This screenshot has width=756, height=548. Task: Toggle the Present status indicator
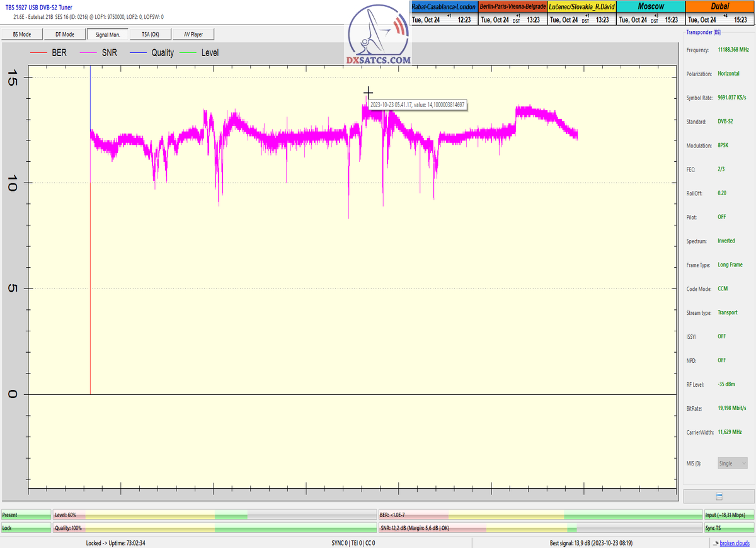(x=26, y=515)
